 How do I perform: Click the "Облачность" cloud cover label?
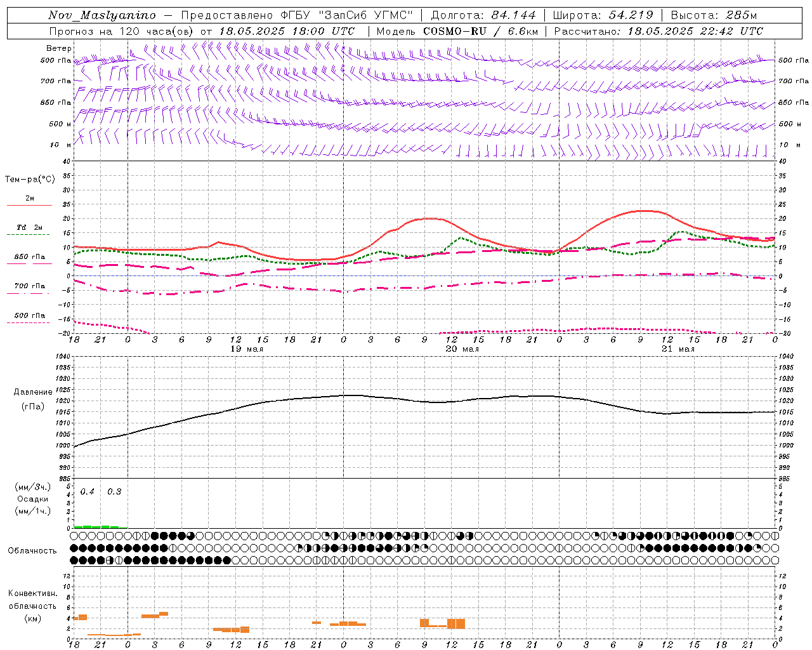pos(32,551)
